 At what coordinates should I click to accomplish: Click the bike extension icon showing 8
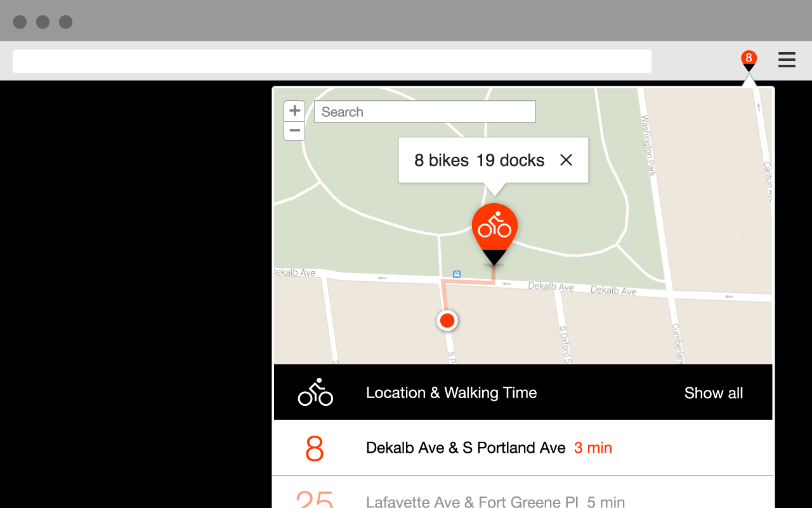click(749, 60)
